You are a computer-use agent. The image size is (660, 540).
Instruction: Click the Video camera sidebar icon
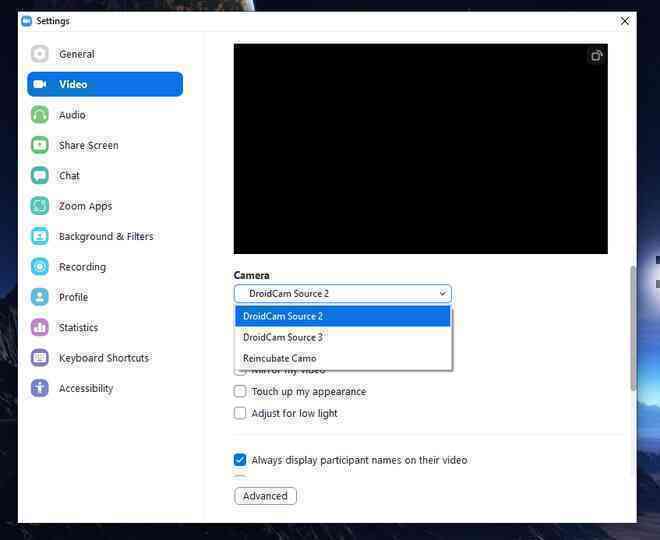(40, 84)
